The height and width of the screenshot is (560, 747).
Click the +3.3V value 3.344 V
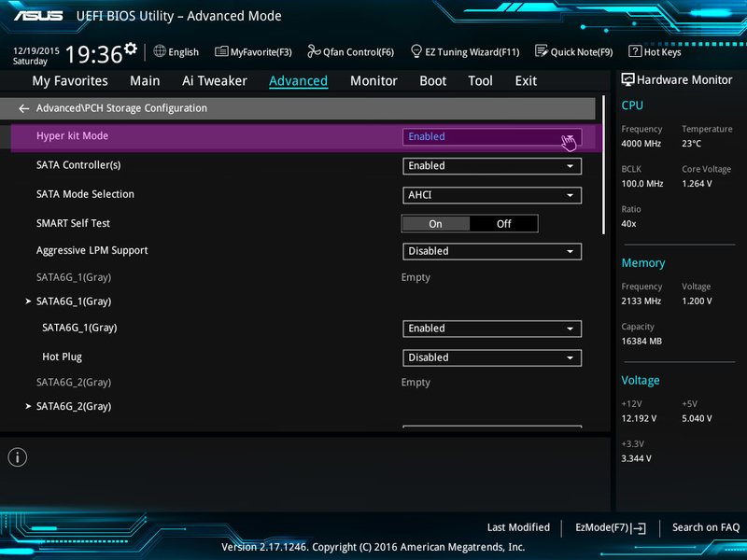coord(637,459)
